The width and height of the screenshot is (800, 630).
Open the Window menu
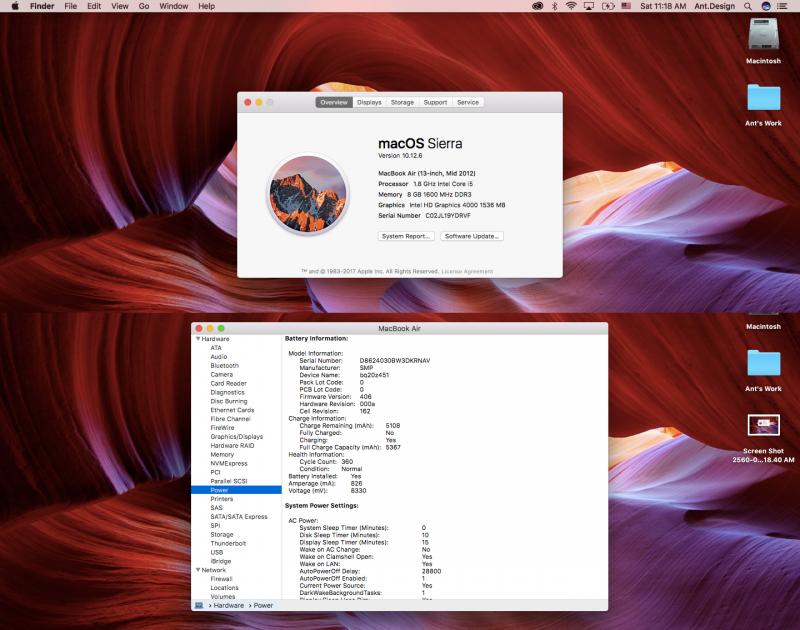[173, 6]
